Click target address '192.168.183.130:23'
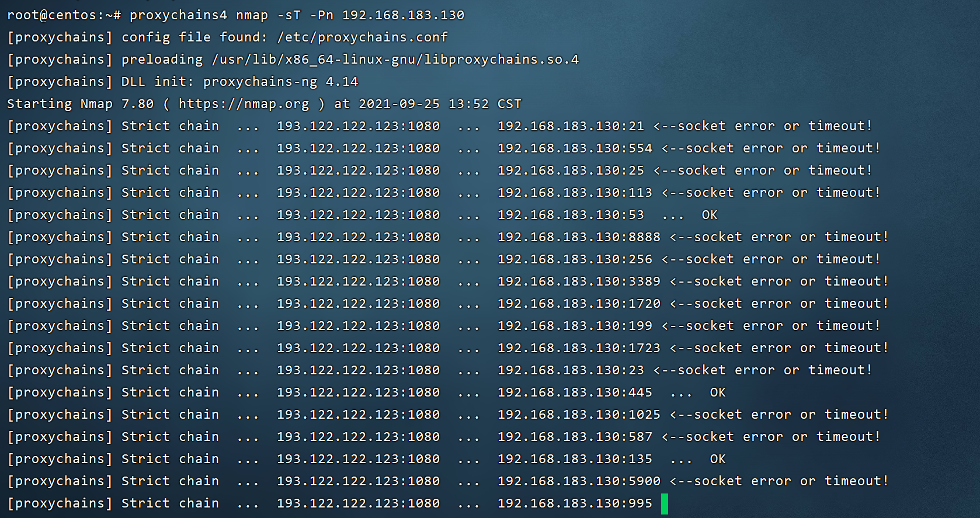Viewport: 980px width, 518px height. (x=571, y=370)
